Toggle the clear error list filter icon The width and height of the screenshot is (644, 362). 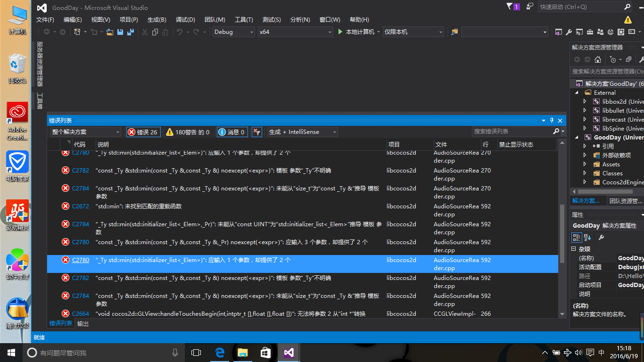tap(256, 132)
